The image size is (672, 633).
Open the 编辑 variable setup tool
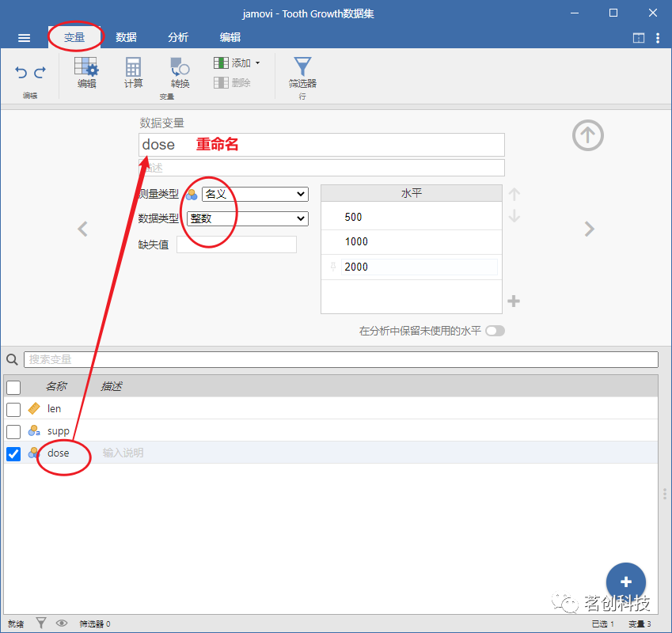86,73
